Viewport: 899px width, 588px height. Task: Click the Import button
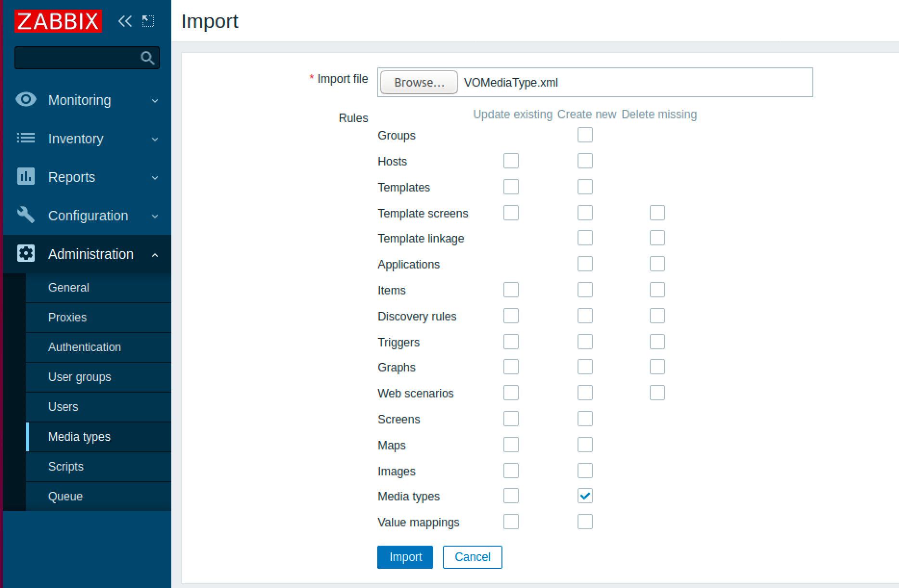[x=405, y=557]
